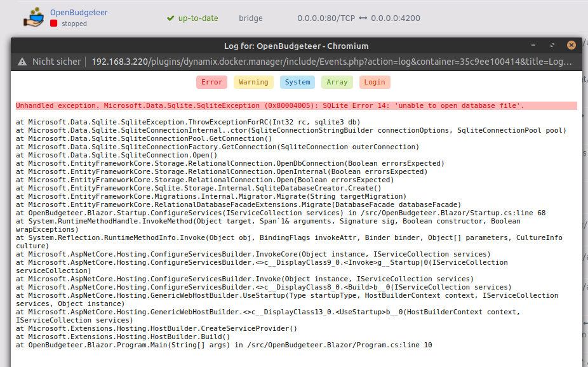Click the log window URL address bar
This screenshot has width=588, height=367.
pyautogui.click(x=331, y=62)
